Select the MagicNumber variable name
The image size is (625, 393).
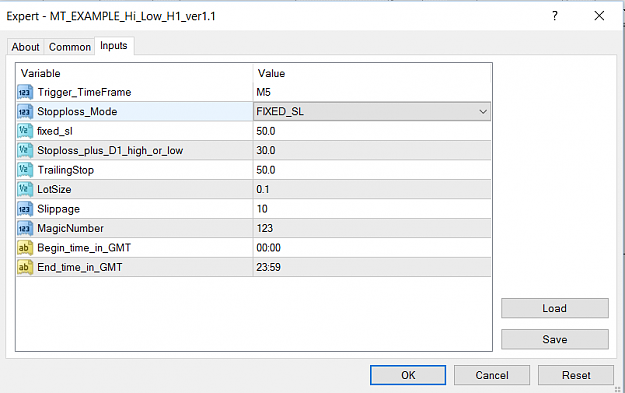71,228
